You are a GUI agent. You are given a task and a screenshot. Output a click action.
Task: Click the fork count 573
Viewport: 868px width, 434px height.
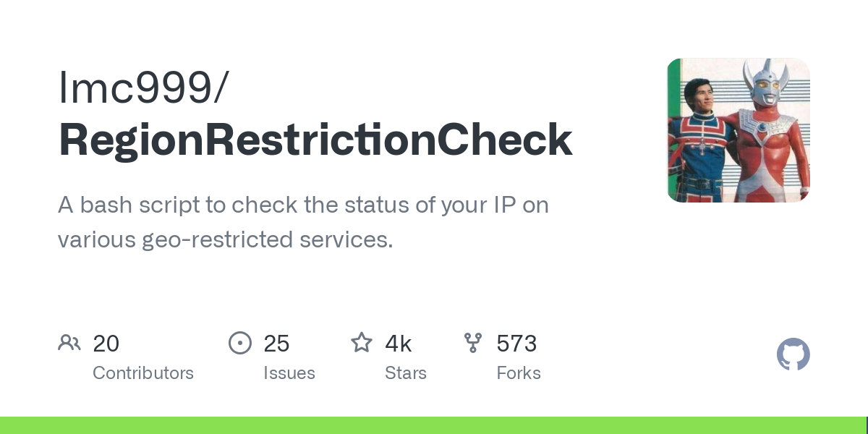click(x=516, y=343)
